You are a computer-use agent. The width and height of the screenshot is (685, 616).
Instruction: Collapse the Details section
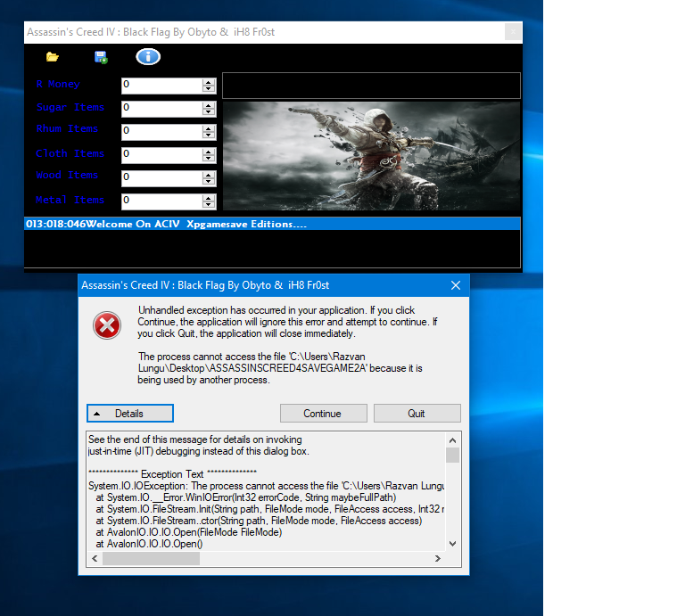(x=130, y=414)
